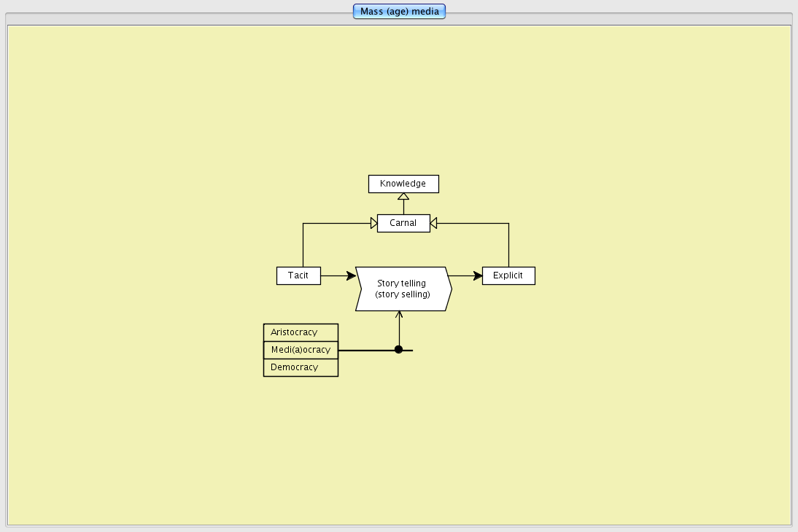Screen dimensions: 798x532
Task: Click the hollow triangle arrowhead beneath Knowledge
Action: (403, 197)
